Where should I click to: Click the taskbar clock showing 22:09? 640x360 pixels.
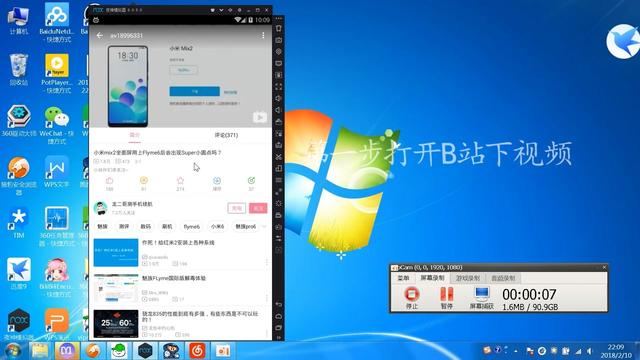(616, 351)
